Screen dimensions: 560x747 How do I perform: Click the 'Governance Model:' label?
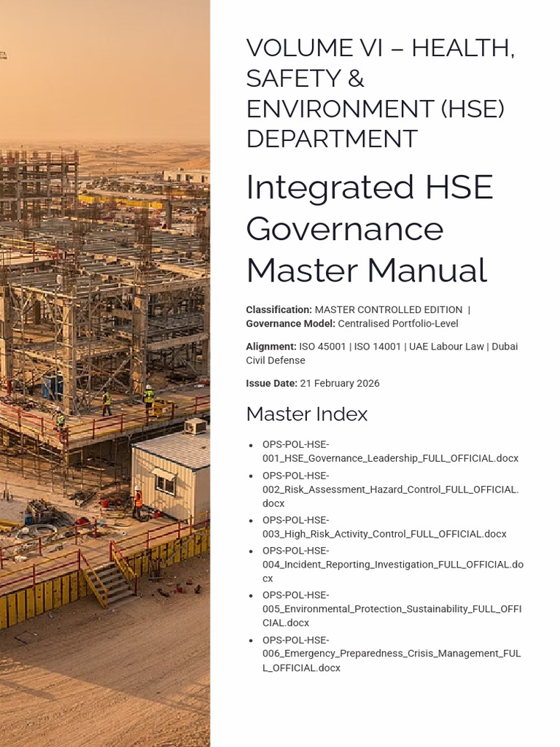tap(291, 323)
